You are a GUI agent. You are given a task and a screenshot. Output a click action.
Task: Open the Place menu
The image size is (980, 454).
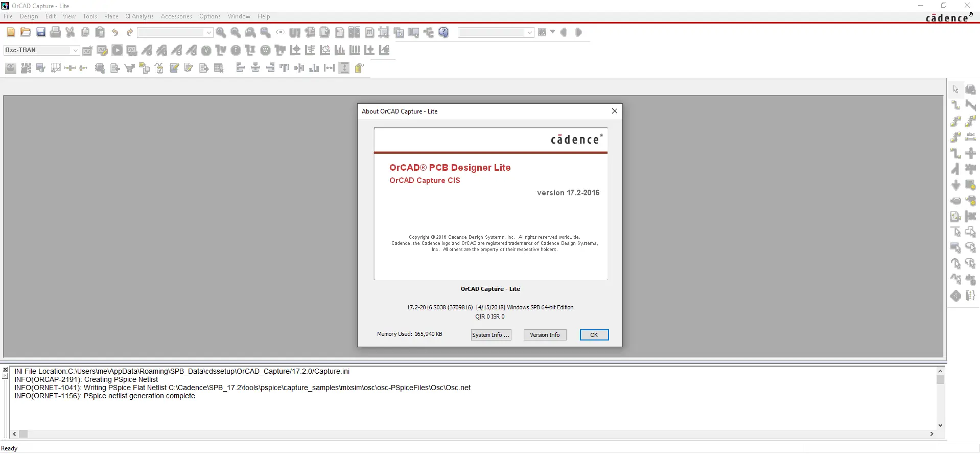click(x=111, y=16)
